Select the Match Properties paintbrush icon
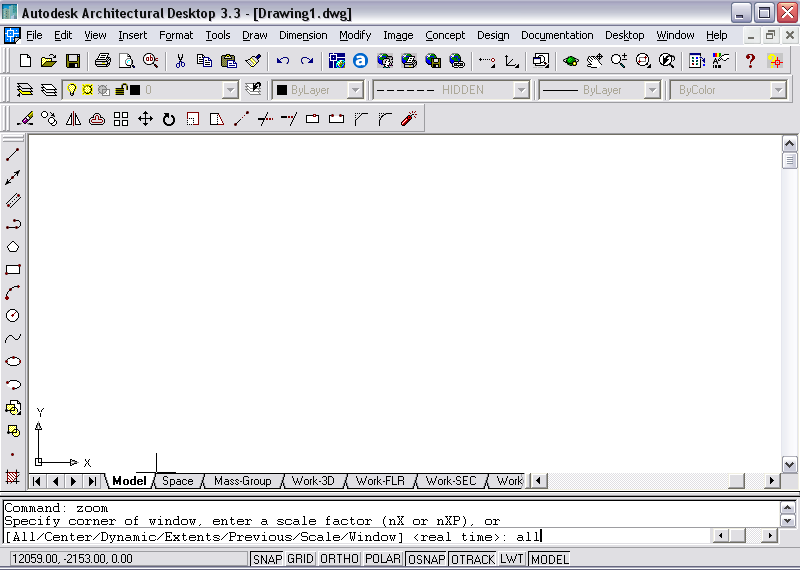Image resolution: width=800 pixels, height=570 pixels. [253, 61]
